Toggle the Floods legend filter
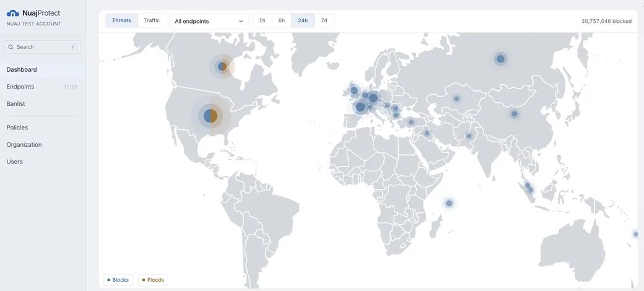 tap(153, 280)
